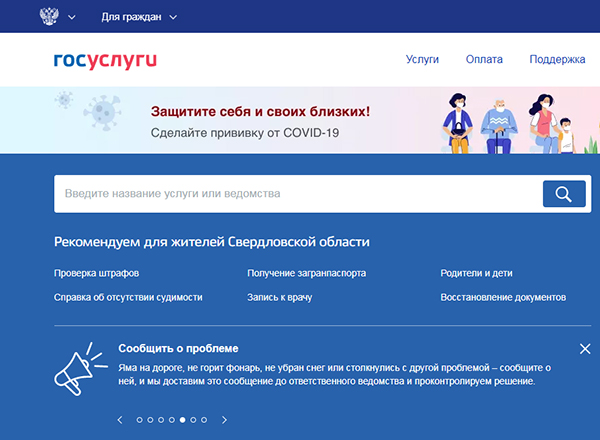Select the fourth carousel dot

point(172,420)
